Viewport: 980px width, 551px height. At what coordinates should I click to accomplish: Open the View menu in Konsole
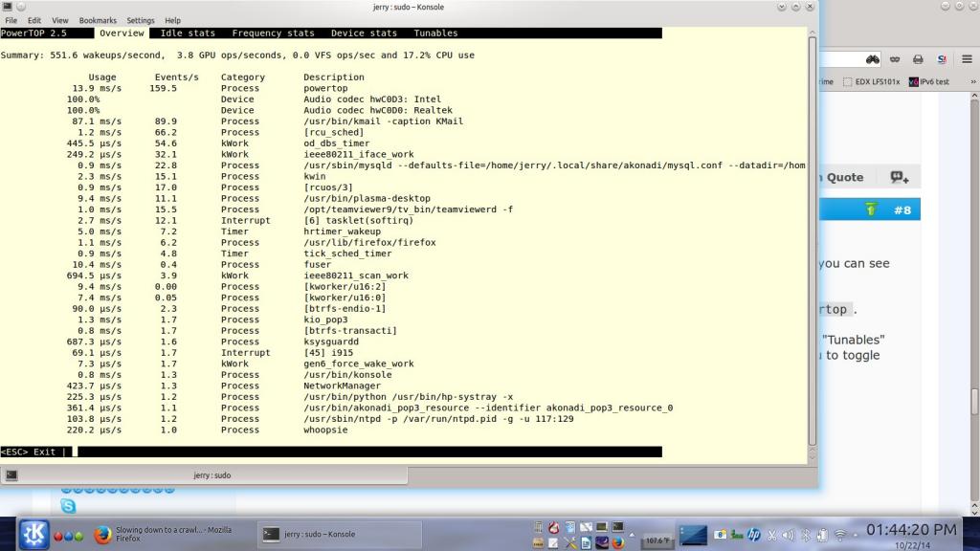coord(60,20)
